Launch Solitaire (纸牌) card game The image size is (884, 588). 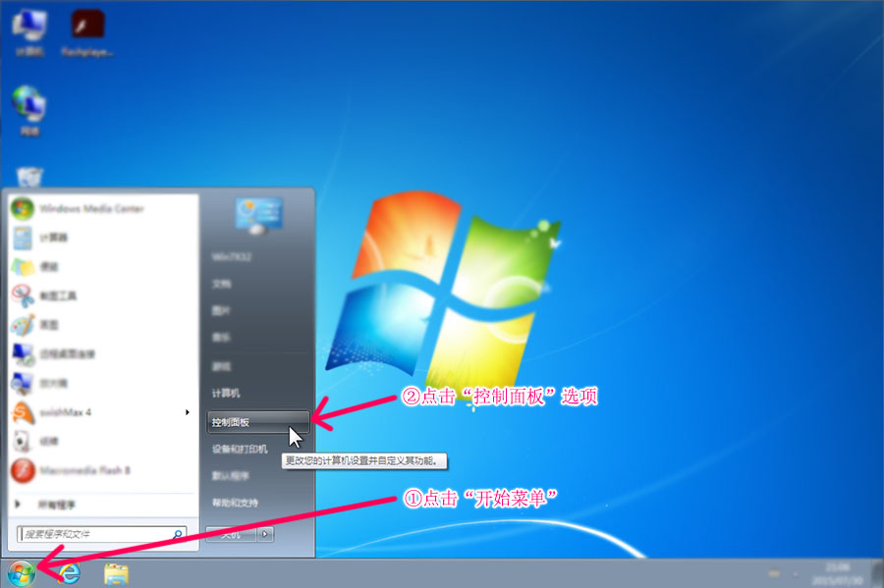[103, 442]
